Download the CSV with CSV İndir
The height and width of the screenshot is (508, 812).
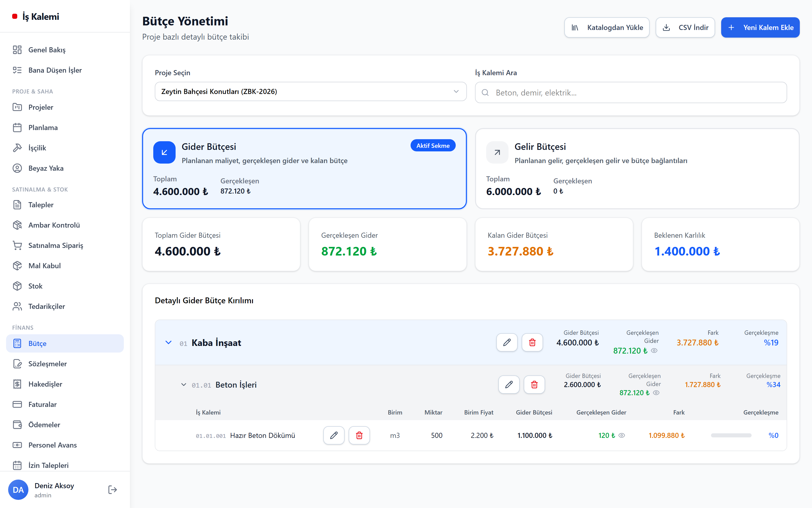pos(685,27)
